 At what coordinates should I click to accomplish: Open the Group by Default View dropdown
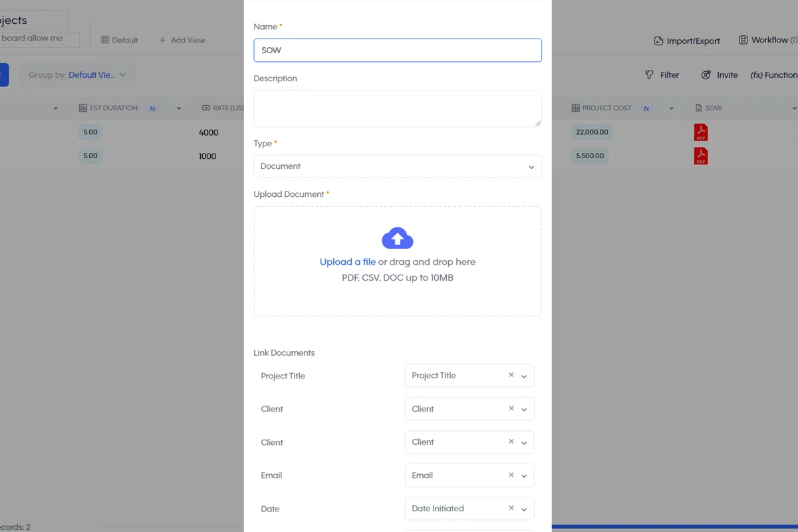(x=77, y=75)
